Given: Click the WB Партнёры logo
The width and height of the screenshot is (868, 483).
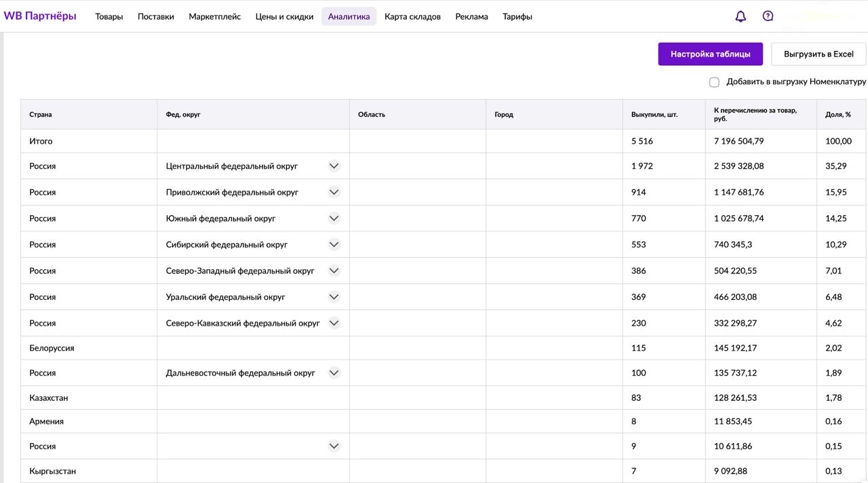Looking at the screenshot, I should click(40, 16).
